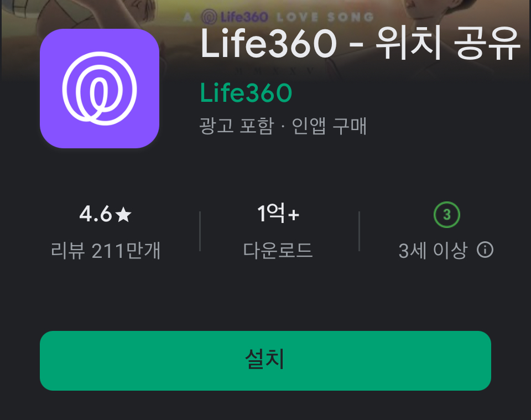Tap the 1억+ downloads figure
This screenshot has height=420, width=531.
278,214
